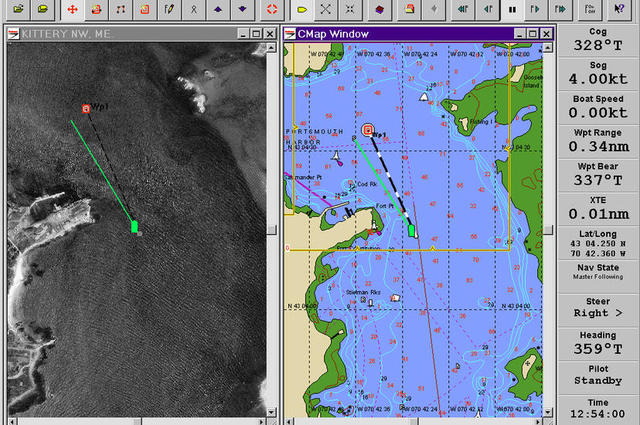Screen dimensions: 640x425
Task: Click the step-back playback button
Action: pos(488,9)
